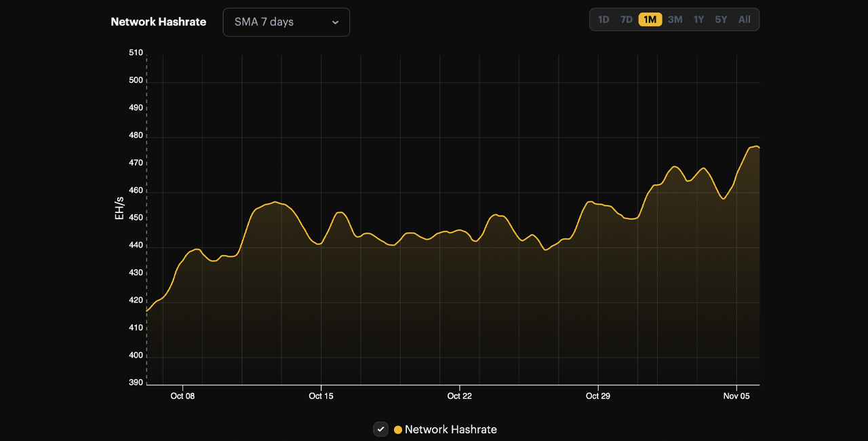This screenshot has height=441, width=868.
Task: Switch the chart range to 1D
Action: [603, 20]
